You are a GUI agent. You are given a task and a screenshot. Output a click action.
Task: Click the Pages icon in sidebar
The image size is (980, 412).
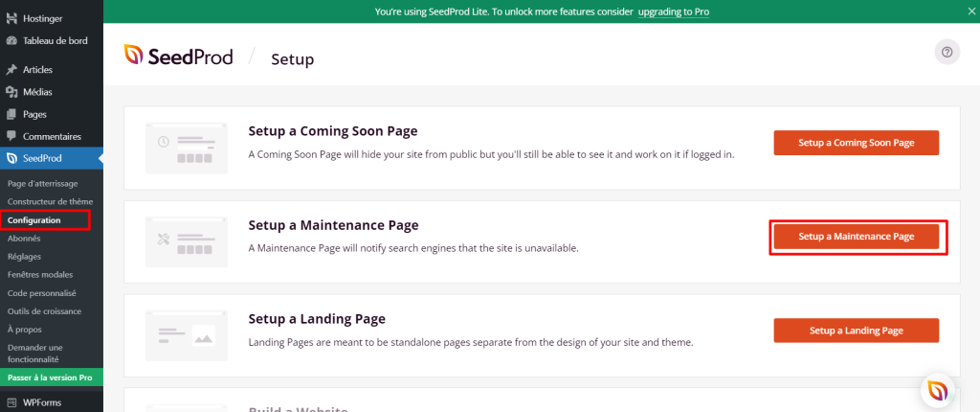[x=11, y=115]
